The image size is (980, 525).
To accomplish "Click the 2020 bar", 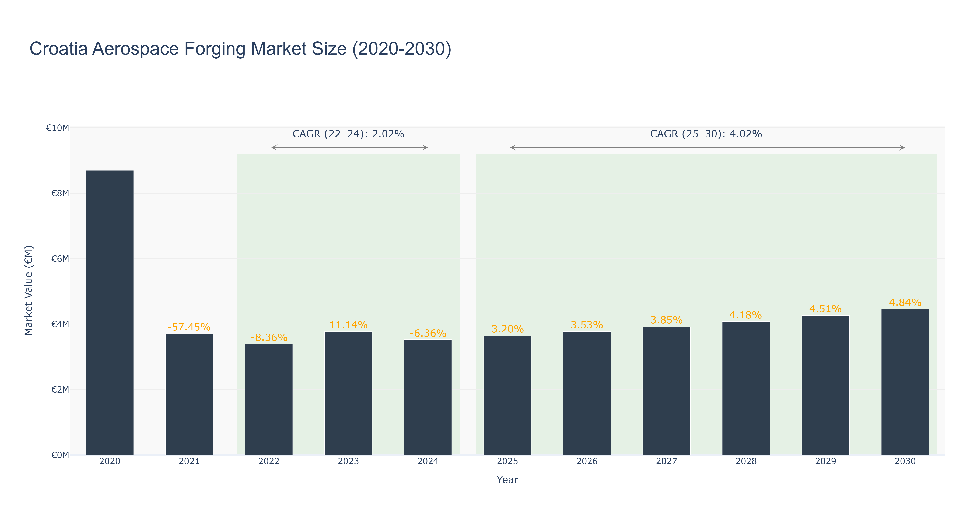I will coord(110,313).
